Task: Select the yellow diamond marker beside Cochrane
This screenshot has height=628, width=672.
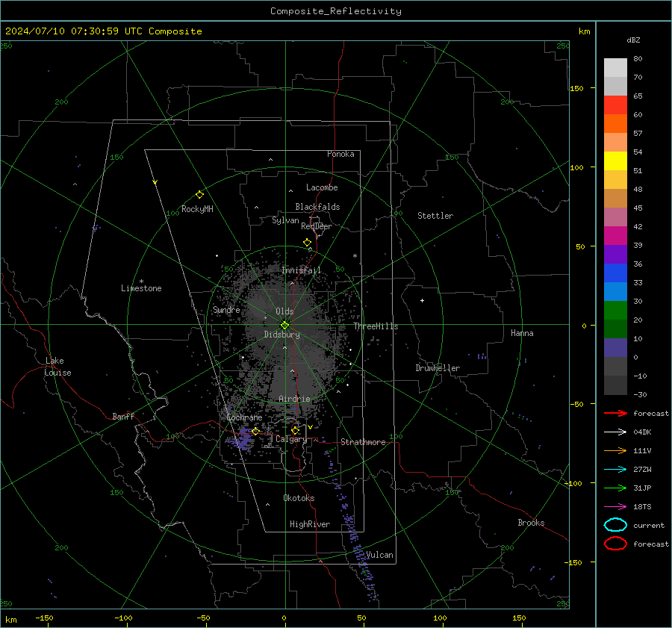Action: 255,431
